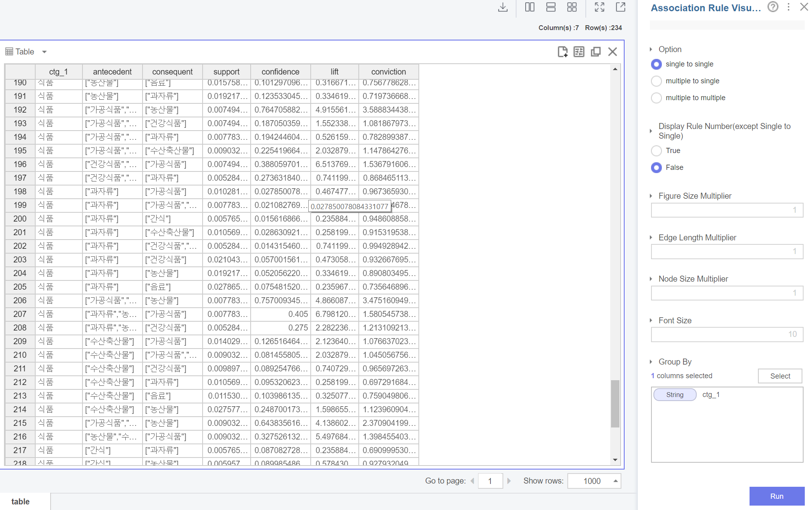The width and height of the screenshot is (812, 510).
Task: Open the help icon in Association Rule panel
Action: point(773,7)
